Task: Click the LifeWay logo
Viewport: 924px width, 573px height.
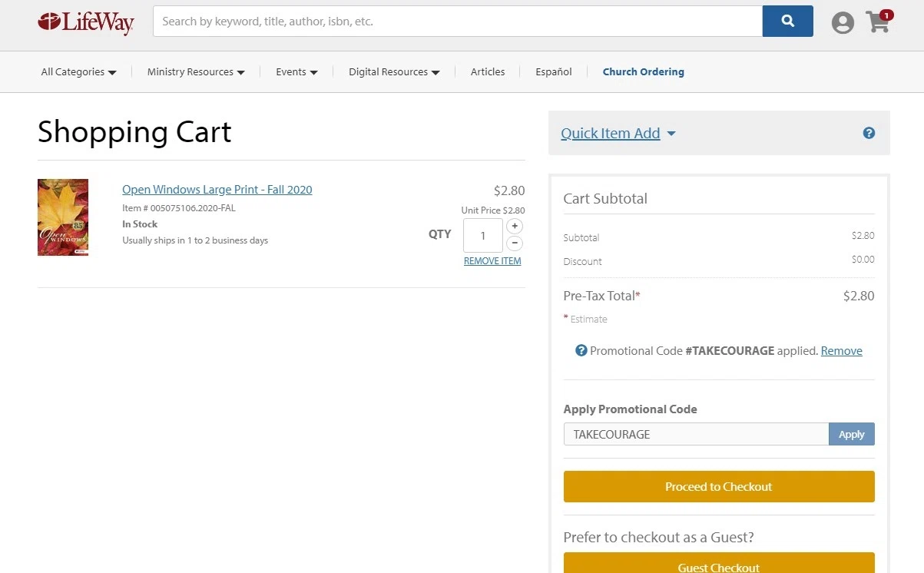Action: 86,22
